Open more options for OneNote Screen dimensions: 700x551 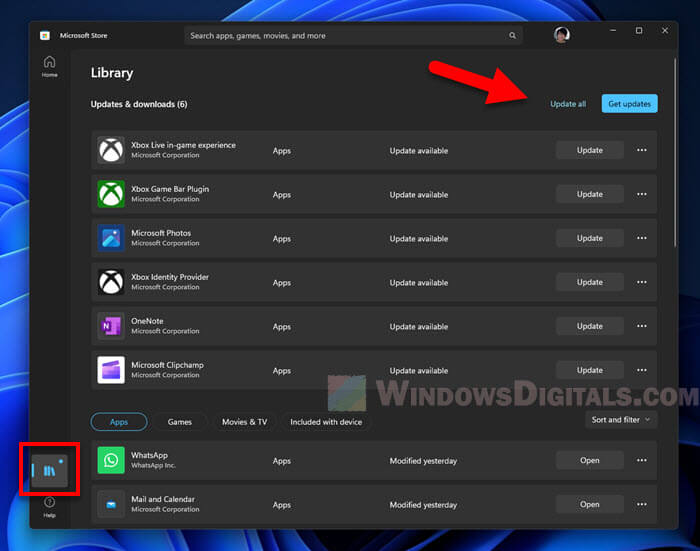642,326
